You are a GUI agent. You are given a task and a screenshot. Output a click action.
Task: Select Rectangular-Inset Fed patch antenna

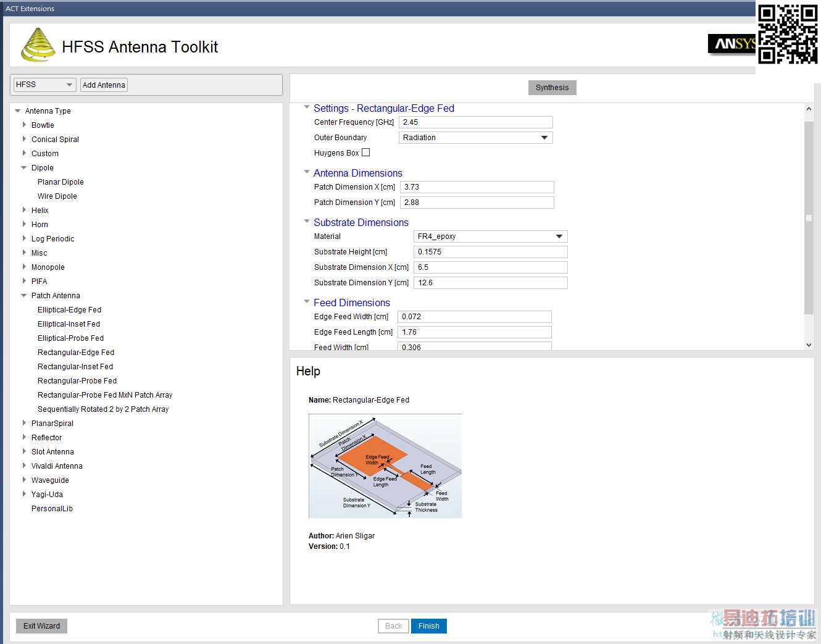tap(75, 367)
